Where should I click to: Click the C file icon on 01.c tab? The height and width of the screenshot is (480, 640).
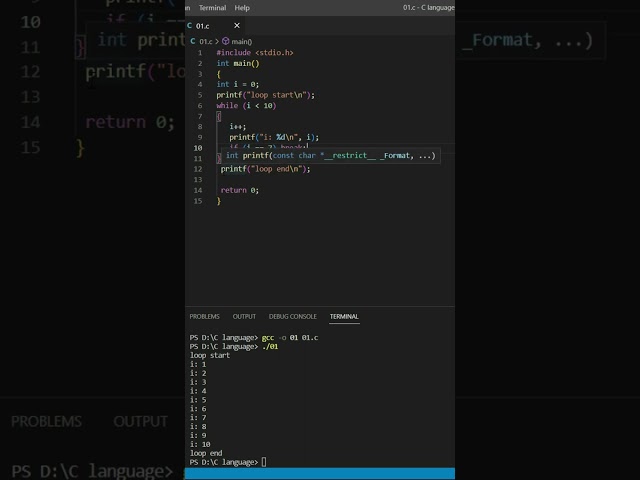click(x=189, y=26)
